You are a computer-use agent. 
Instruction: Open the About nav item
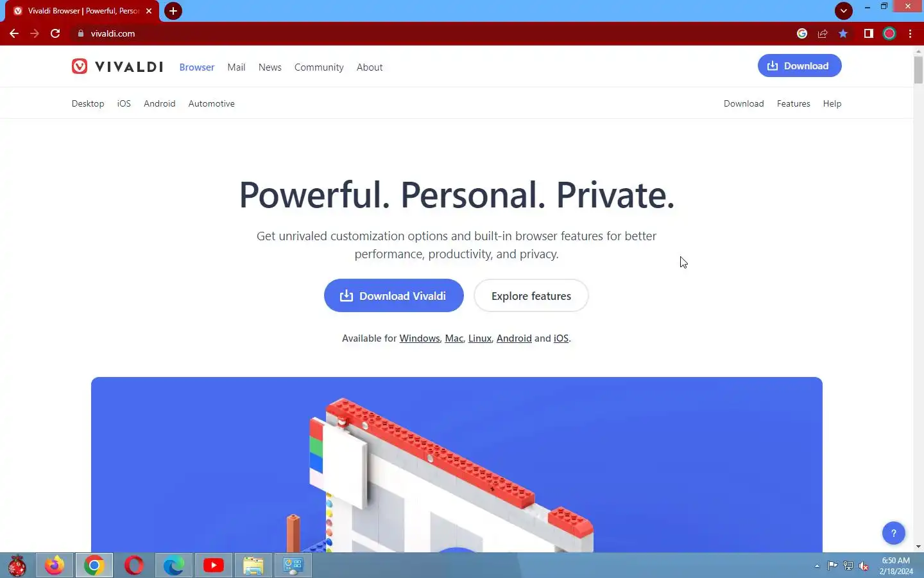point(370,67)
